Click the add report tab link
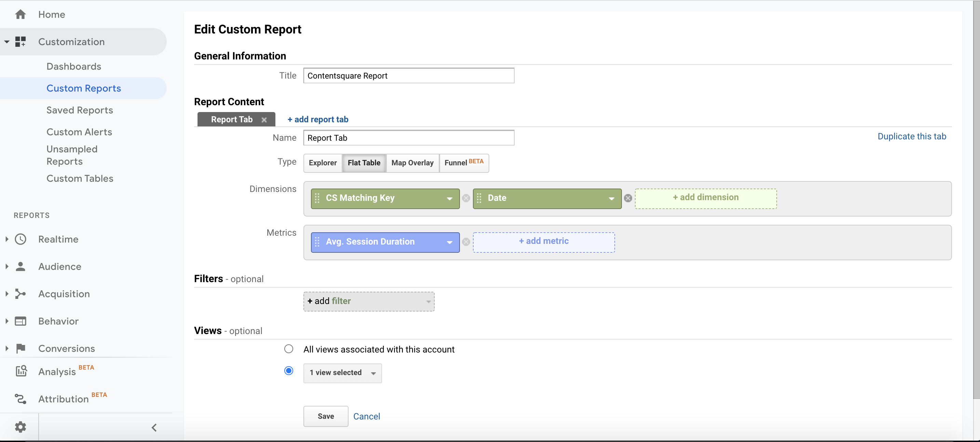980x442 pixels. [318, 120]
